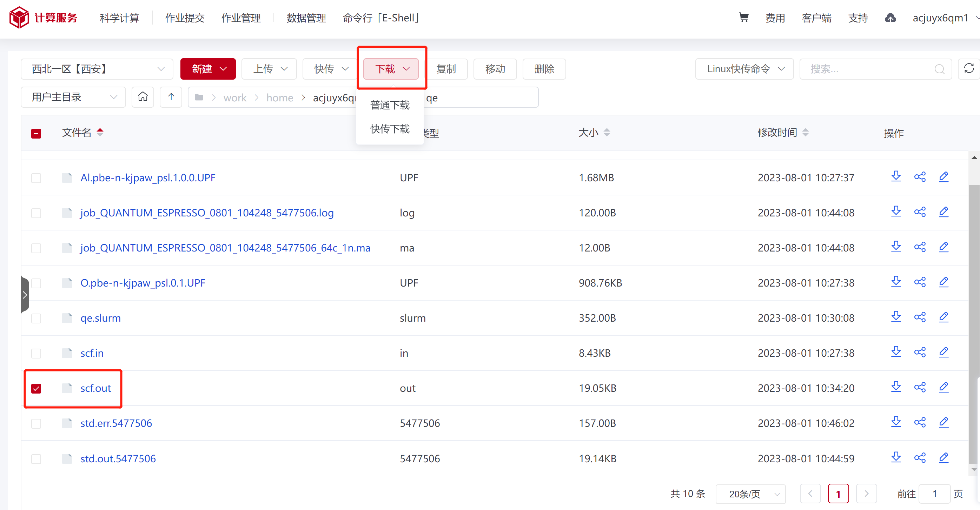This screenshot has height=510, width=980.
Task: Check the scf.in checkbox
Action: (x=36, y=353)
